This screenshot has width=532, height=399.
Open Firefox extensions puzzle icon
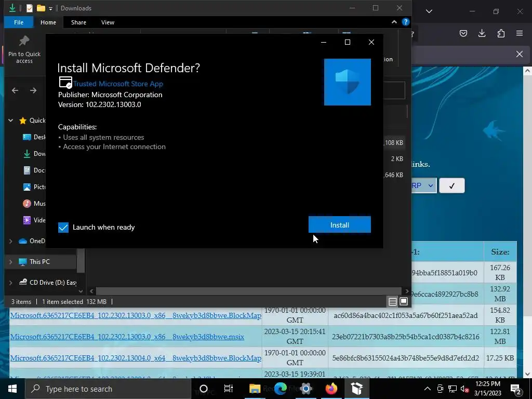click(x=501, y=33)
